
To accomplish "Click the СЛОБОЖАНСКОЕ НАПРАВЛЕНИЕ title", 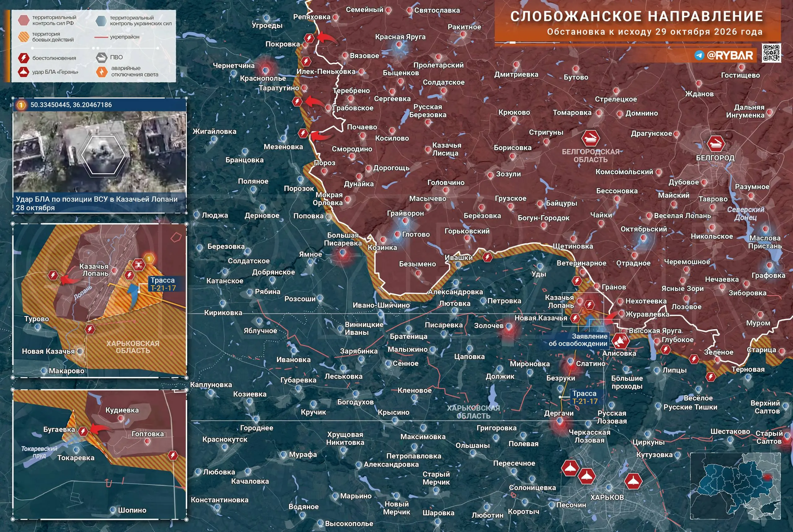I will pos(637,16).
